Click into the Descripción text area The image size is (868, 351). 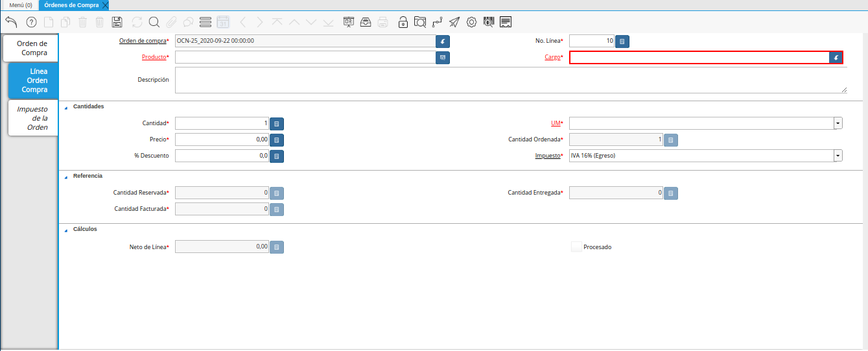pyautogui.click(x=511, y=80)
